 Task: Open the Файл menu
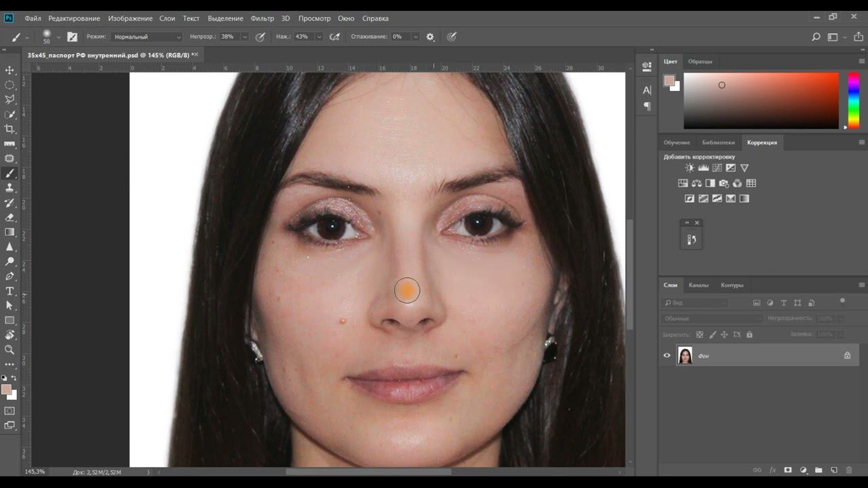pyautogui.click(x=33, y=18)
